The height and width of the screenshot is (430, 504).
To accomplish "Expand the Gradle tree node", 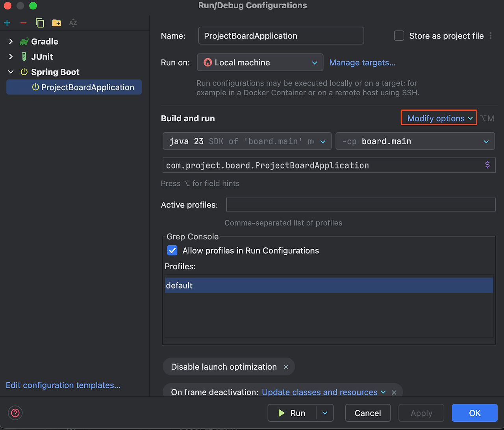I will 11,41.
